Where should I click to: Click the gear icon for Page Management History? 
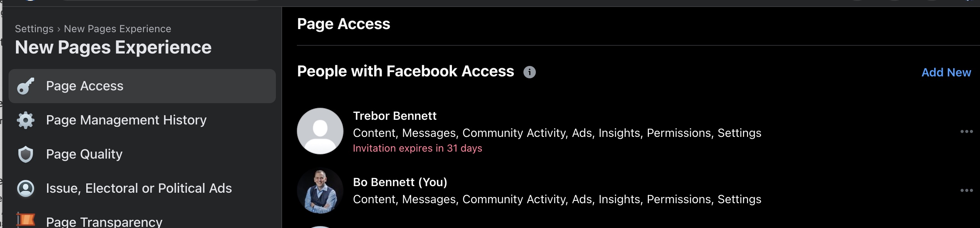pos(26,120)
